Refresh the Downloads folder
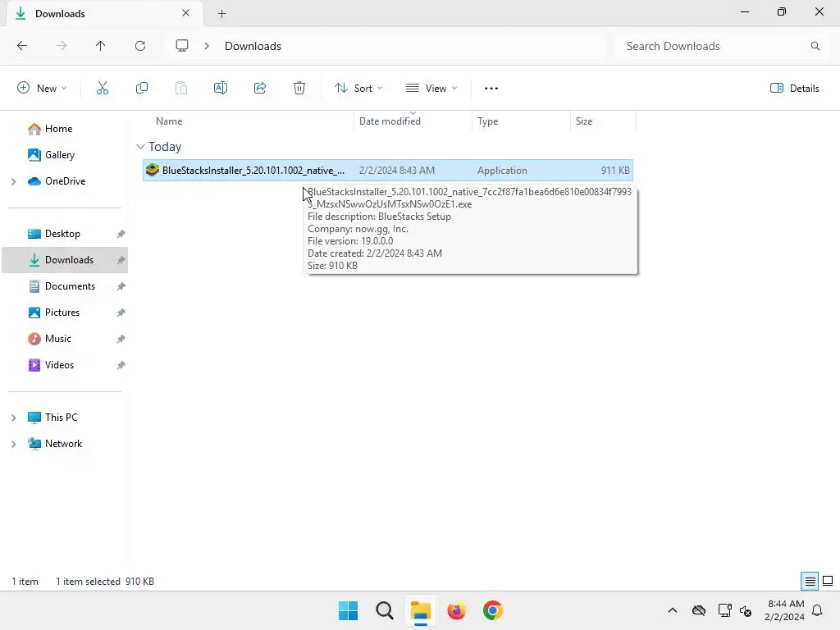This screenshot has width=840, height=630. 140,46
